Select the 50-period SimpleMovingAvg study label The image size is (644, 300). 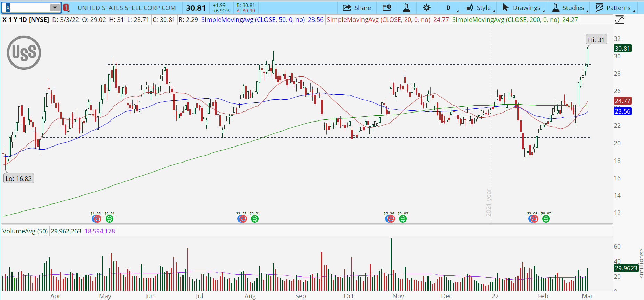pyautogui.click(x=253, y=20)
